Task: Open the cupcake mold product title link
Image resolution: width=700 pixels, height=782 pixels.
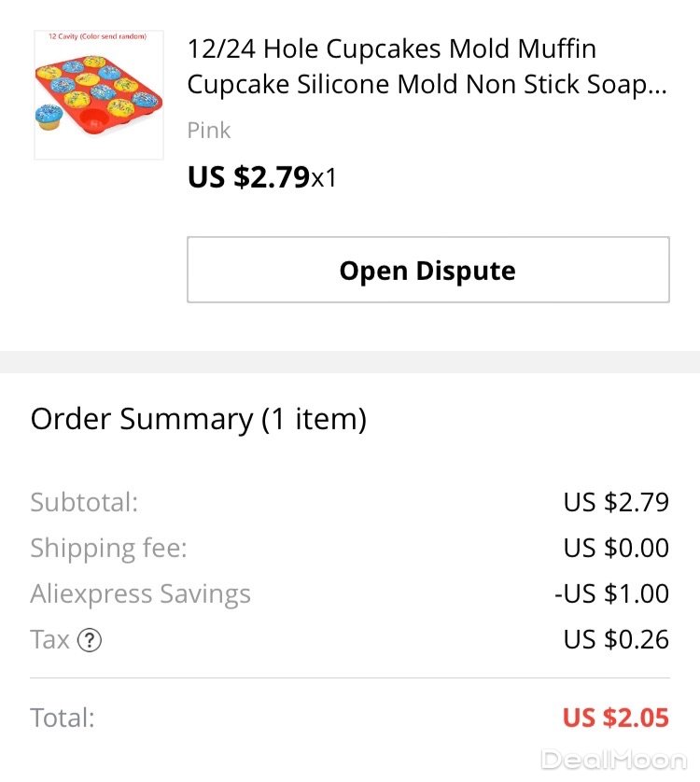Action: click(x=427, y=66)
